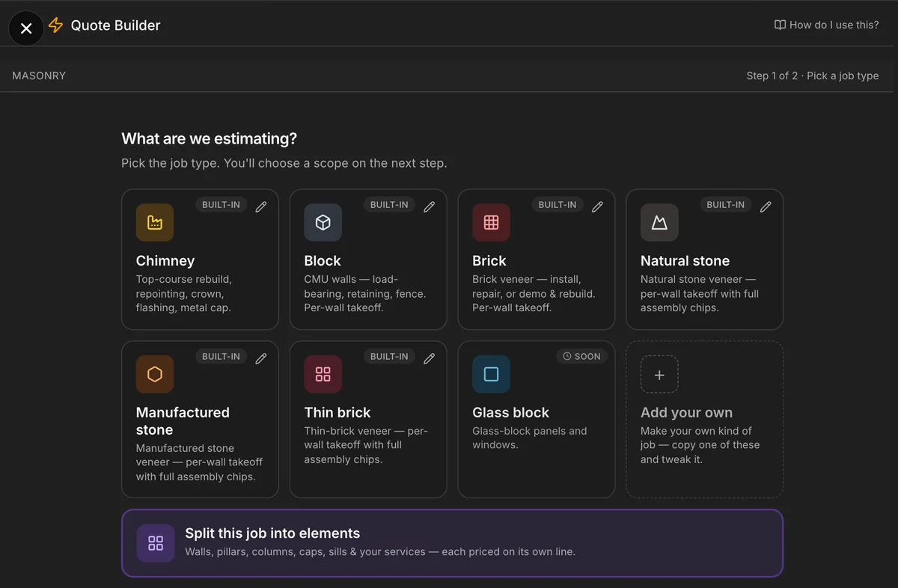Pick the Block card title
The height and width of the screenshot is (588, 898).
(323, 260)
